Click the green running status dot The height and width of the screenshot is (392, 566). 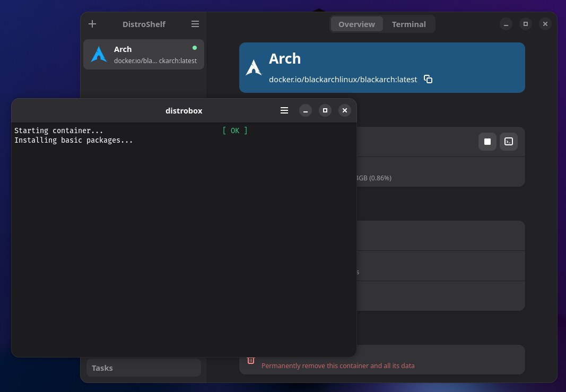click(195, 48)
